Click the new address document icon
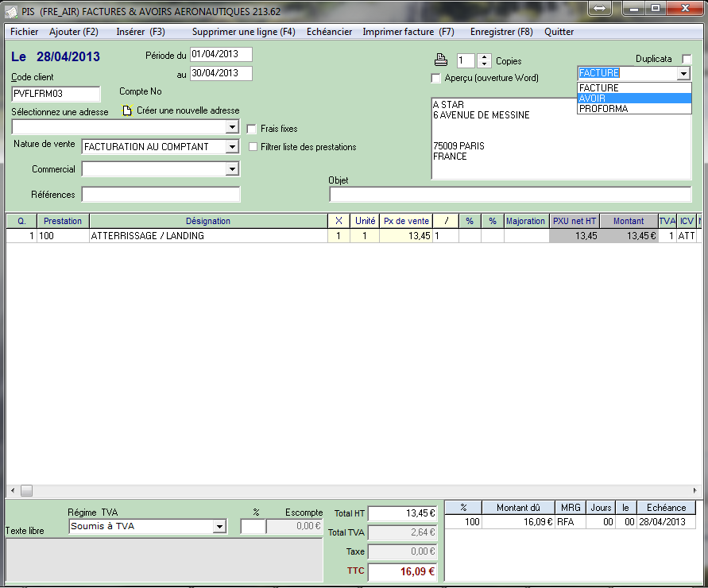 tap(127, 110)
